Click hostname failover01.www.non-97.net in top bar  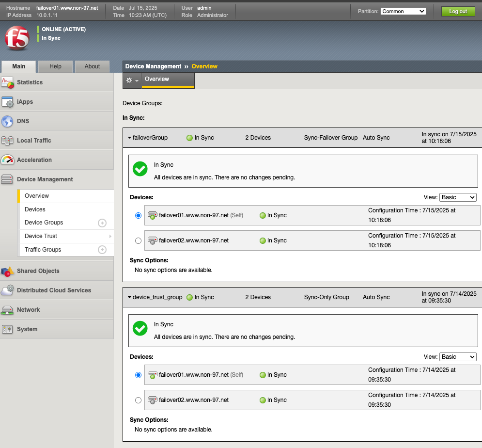click(67, 8)
